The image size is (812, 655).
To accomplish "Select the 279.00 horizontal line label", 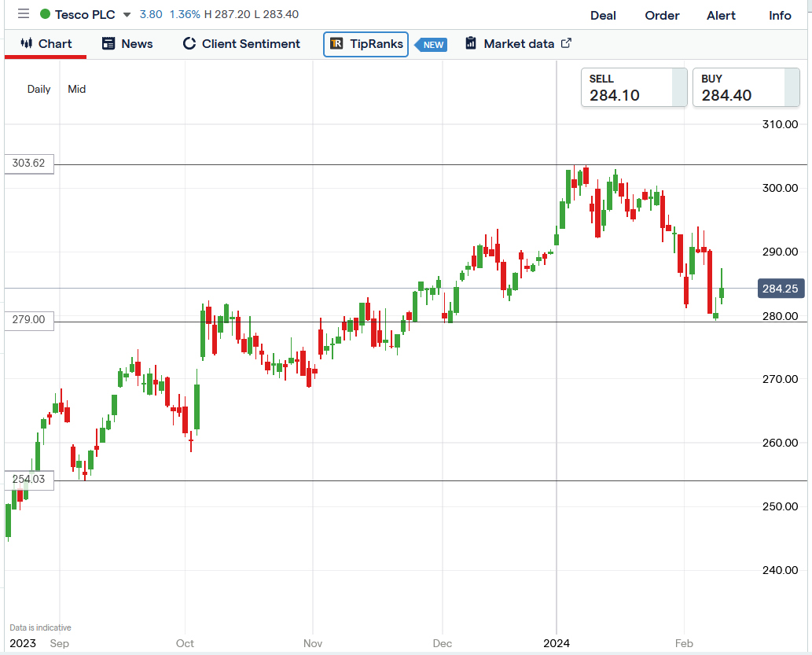I will tap(28, 320).
